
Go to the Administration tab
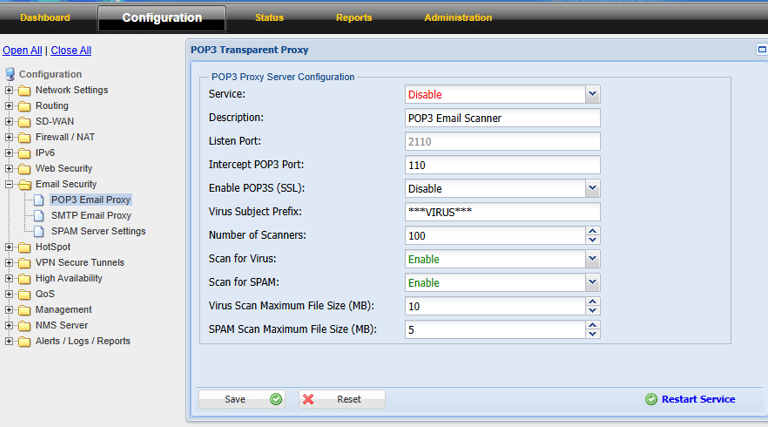click(458, 18)
